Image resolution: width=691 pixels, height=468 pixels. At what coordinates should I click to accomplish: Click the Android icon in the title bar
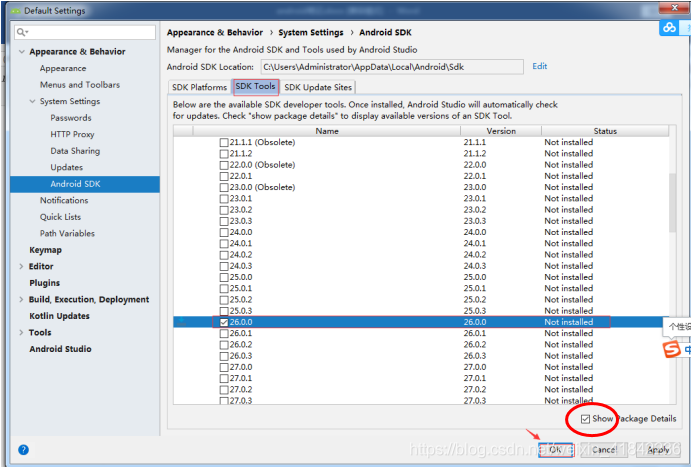pos(16,11)
